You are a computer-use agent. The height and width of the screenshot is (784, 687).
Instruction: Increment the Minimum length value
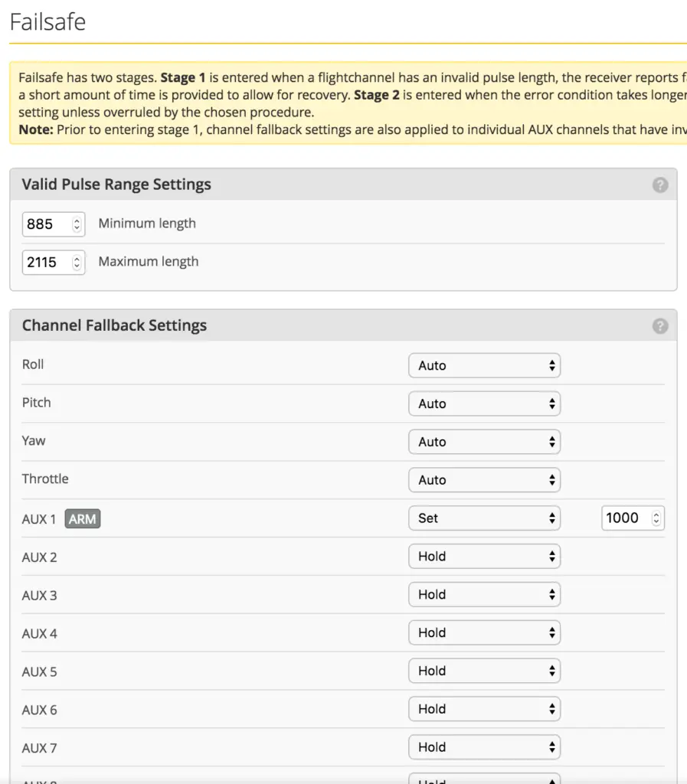pos(77,220)
